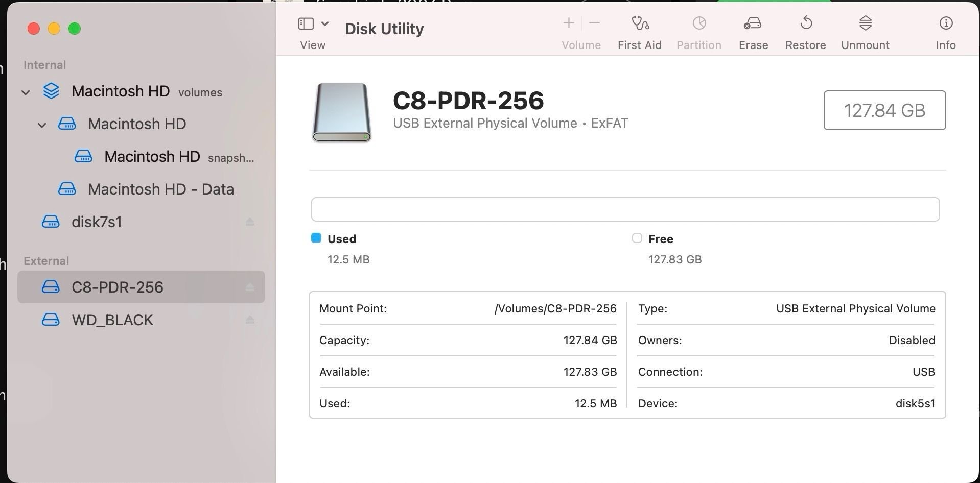Screen dimensions: 980x483
Task: Select the WD_BLACK volume
Action: [x=112, y=320]
